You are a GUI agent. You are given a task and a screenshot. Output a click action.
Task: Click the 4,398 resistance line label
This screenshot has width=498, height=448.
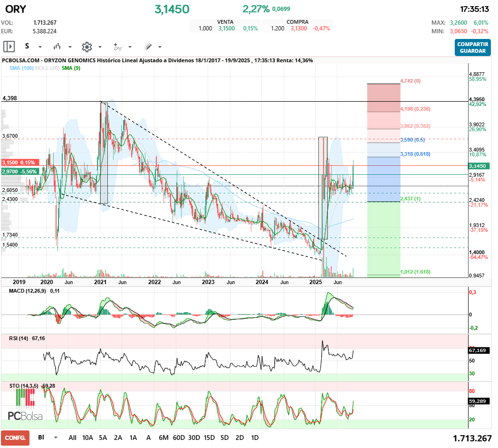(x=10, y=98)
